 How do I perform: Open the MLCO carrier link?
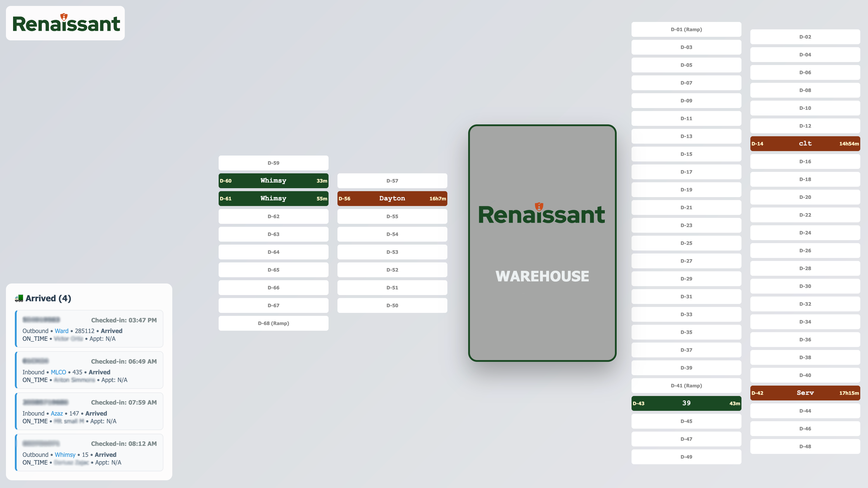point(58,372)
